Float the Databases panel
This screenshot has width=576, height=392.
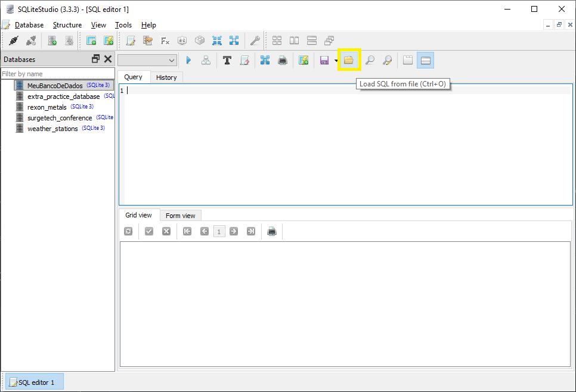(95, 59)
